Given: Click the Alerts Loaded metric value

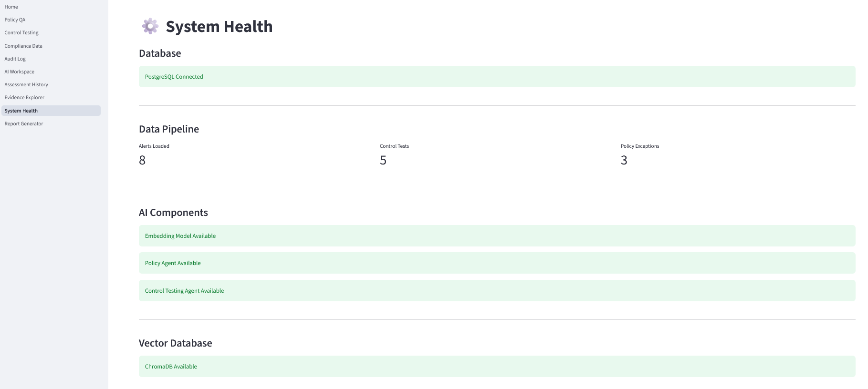Looking at the screenshot, I should 142,160.
